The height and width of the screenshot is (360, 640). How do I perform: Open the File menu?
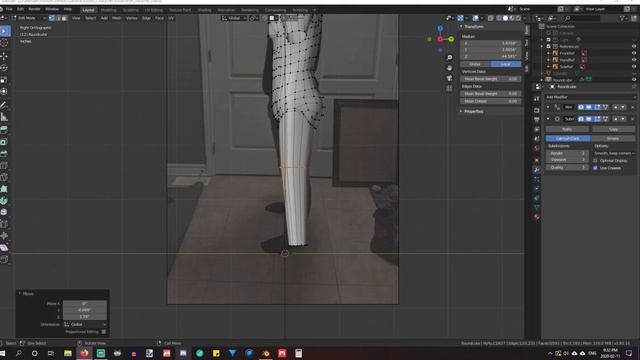tap(9, 9)
